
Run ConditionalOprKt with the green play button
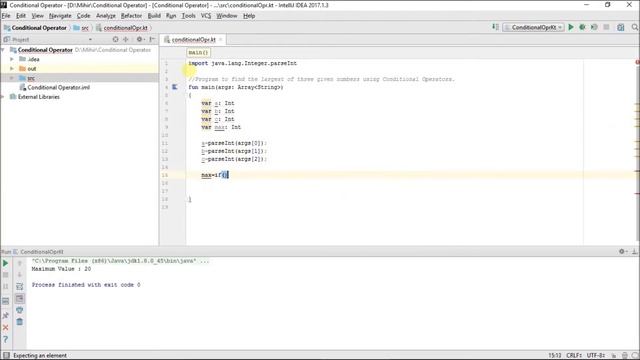pos(571,27)
